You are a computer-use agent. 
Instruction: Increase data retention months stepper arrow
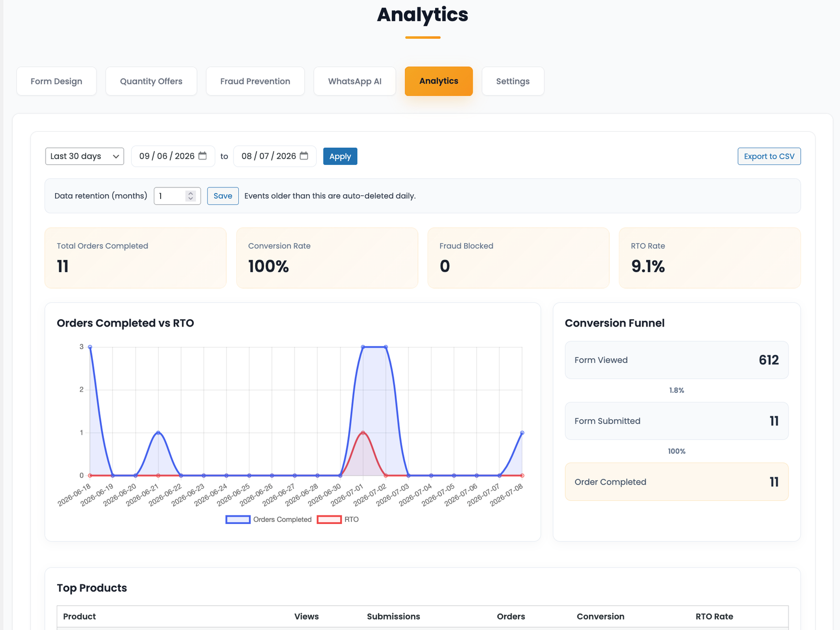tap(191, 193)
